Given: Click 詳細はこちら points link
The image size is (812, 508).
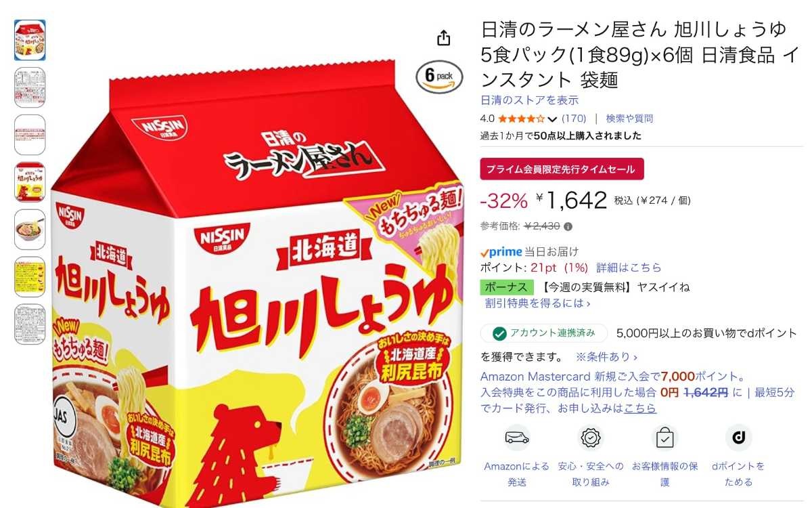Looking at the screenshot, I should click(x=629, y=268).
